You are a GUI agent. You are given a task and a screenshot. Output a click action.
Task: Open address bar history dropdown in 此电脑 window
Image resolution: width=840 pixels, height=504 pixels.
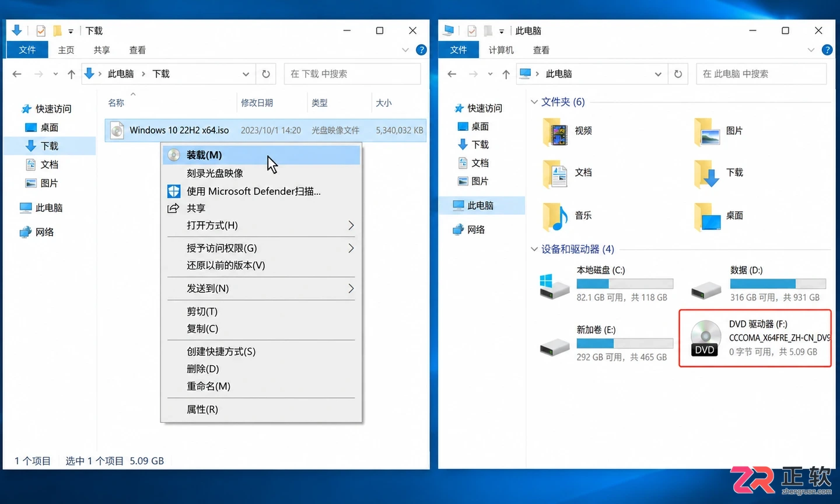(x=658, y=74)
